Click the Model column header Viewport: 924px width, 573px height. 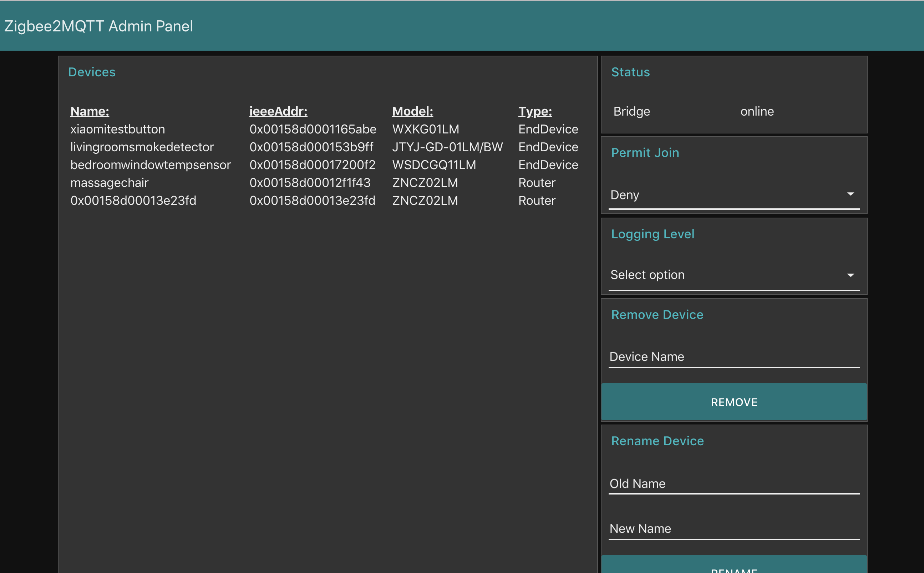coord(412,111)
